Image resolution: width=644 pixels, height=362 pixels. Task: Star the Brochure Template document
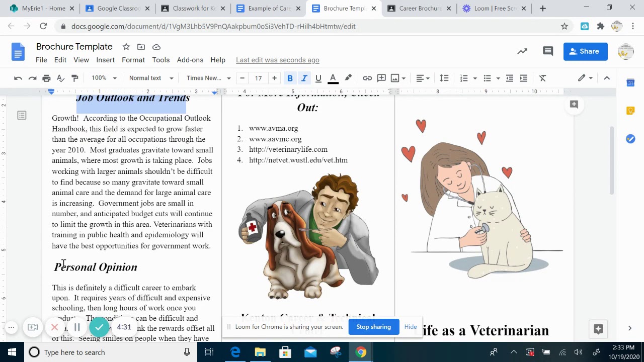(x=126, y=47)
